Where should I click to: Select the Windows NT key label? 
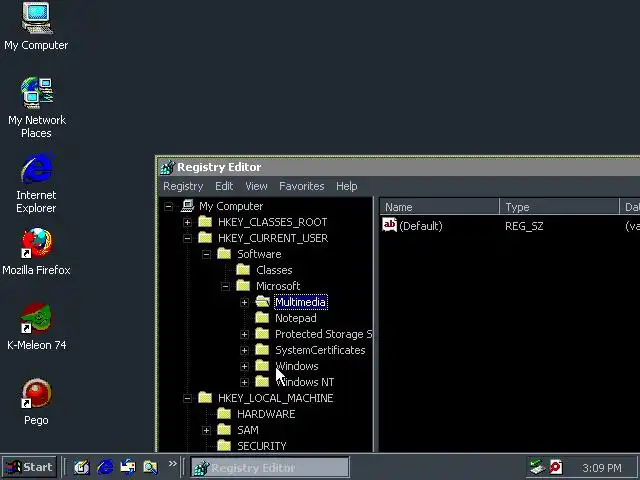click(305, 382)
